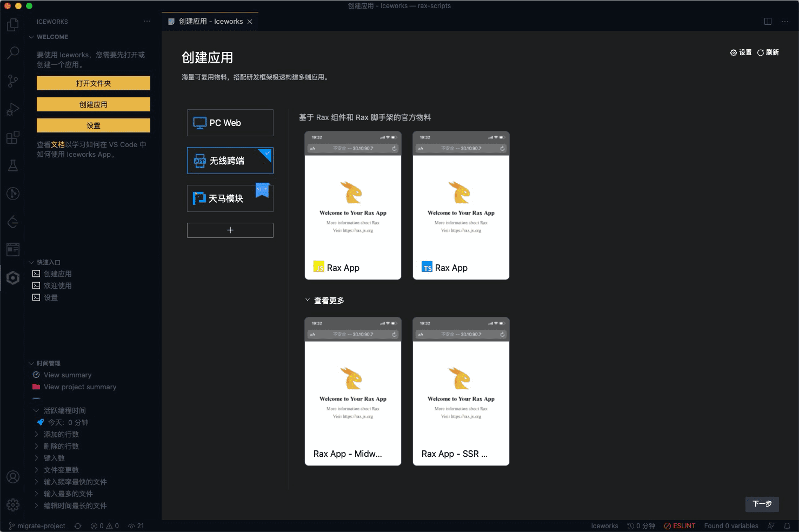
Task: Click 0 分钟 timer in status bar
Action: coord(641,526)
